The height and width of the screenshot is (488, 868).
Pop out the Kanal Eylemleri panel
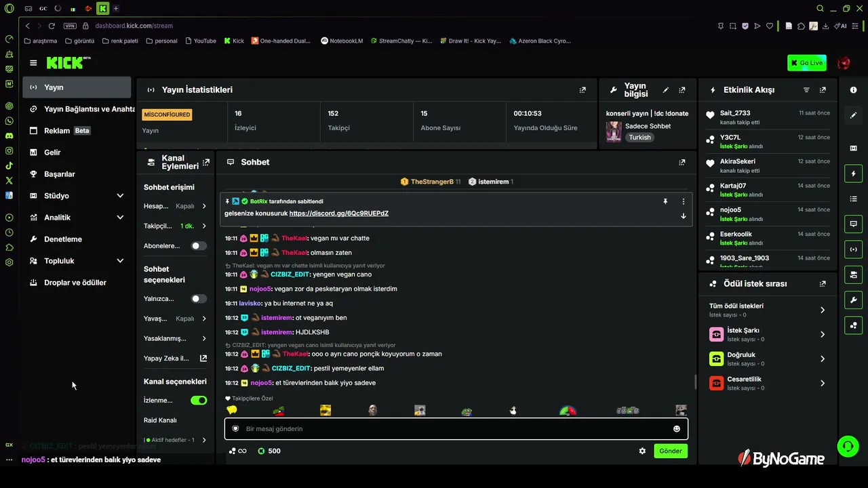tap(206, 163)
